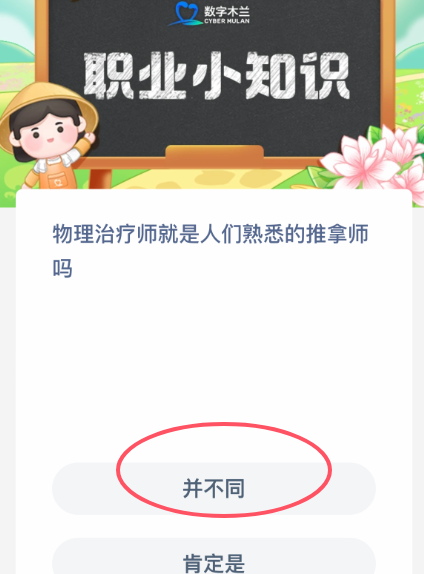
Task: Click the question text about 物理治疗师
Action: coord(211,251)
